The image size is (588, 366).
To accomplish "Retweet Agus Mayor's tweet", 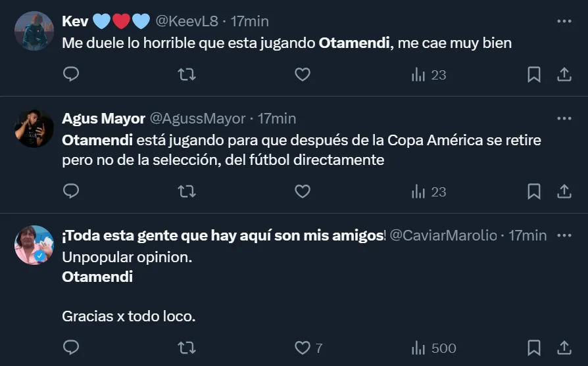I will [x=187, y=191].
